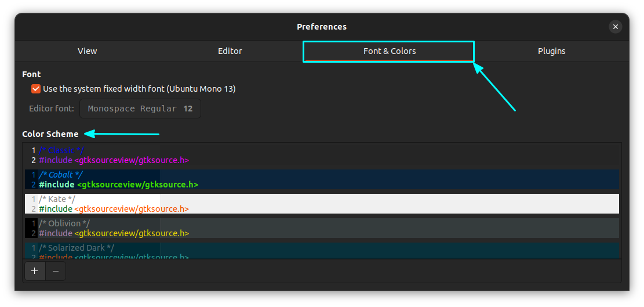The width and height of the screenshot is (644, 307).
Task: Click the Color Scheme section heading
Action: tap(50, 134)
